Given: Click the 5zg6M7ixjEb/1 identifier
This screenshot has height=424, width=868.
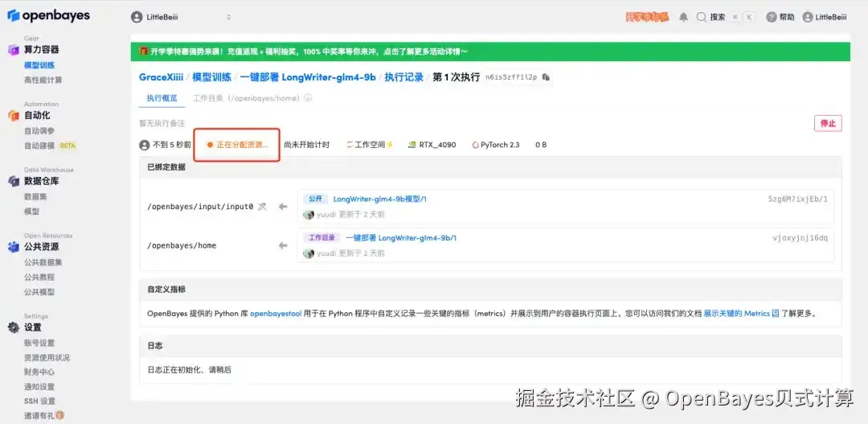Looking at the screenshot, I should 798,199.
